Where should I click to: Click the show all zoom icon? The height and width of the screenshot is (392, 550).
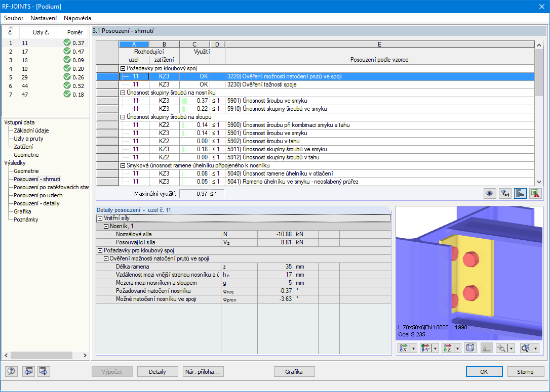(x=526, y=348)
